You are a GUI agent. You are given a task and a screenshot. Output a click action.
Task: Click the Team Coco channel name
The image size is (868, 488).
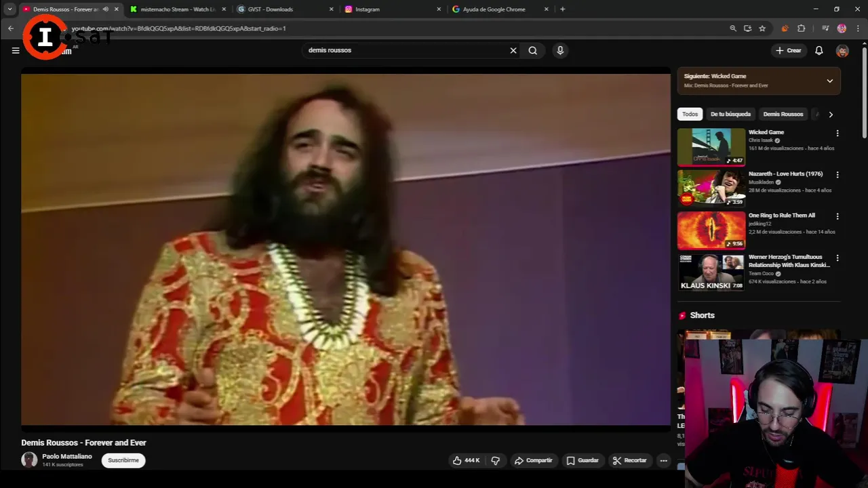(x=761, y=273)
